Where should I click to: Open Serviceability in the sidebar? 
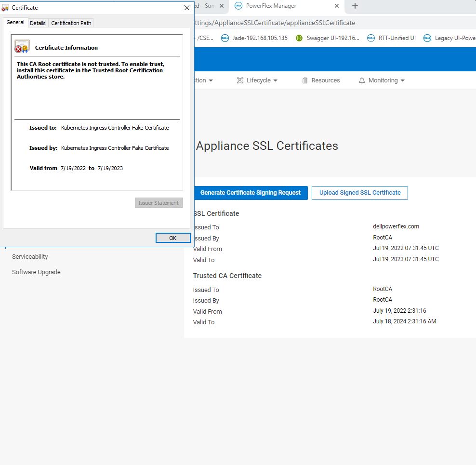30,257
